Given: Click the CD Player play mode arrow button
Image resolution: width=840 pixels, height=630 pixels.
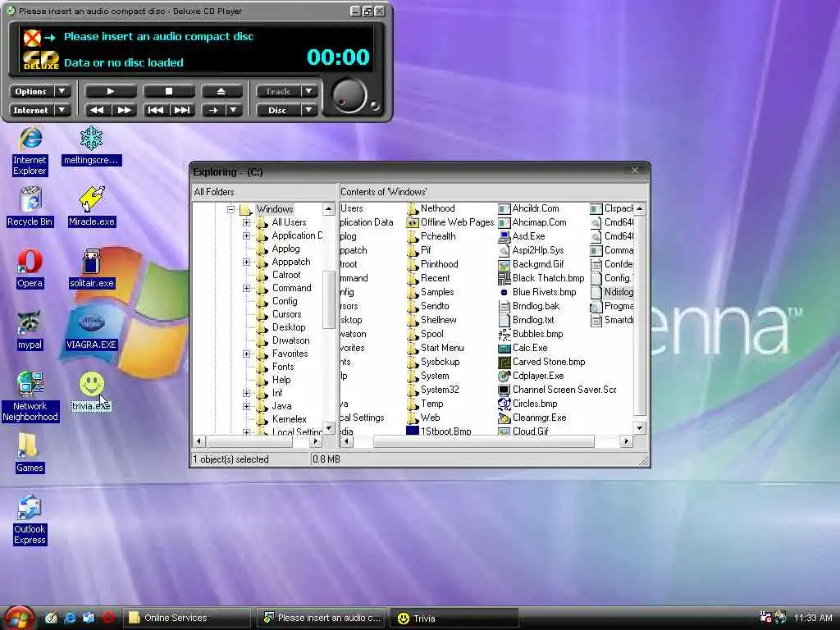Looking at the screenshot, I should (x=213, y=110).
